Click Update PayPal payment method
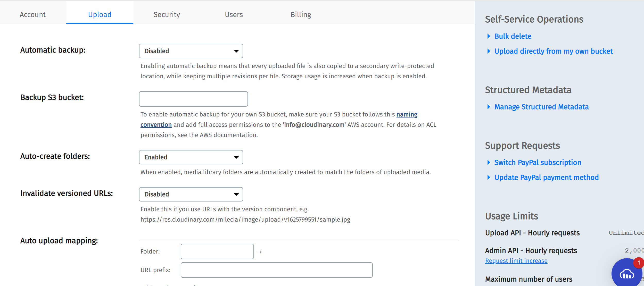 (x=546, y=177)
